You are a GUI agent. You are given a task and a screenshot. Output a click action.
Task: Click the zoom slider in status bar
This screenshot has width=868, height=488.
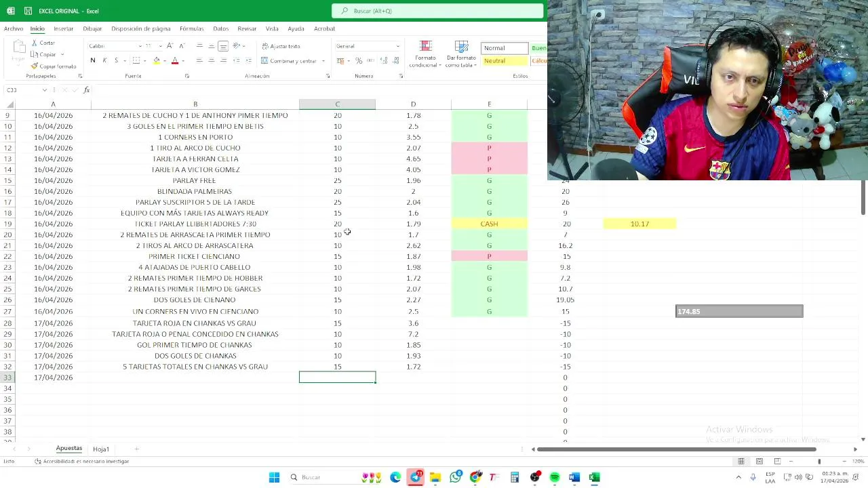coord(819,462)
